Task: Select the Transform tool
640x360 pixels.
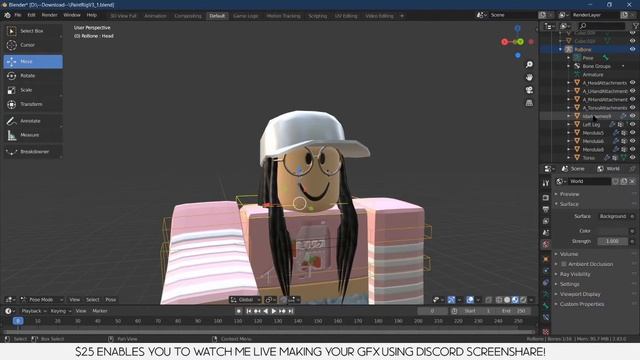Action: click(33, 104)
